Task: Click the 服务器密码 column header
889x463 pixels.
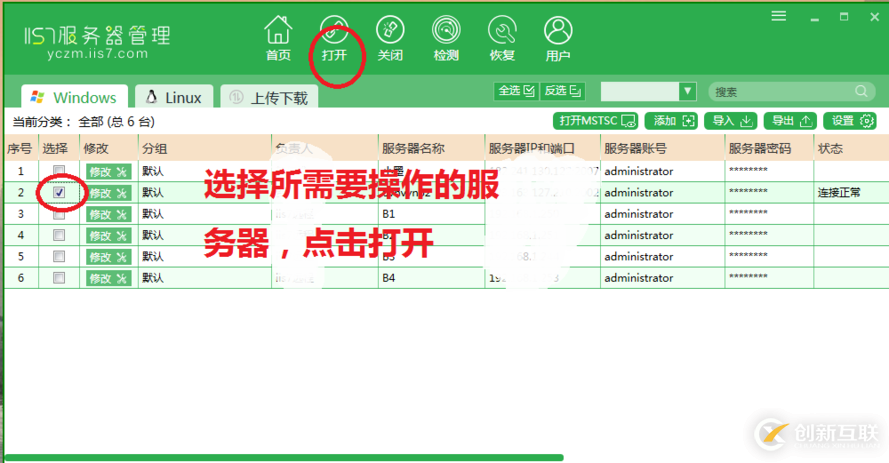Action: click(x=769, y=148)
